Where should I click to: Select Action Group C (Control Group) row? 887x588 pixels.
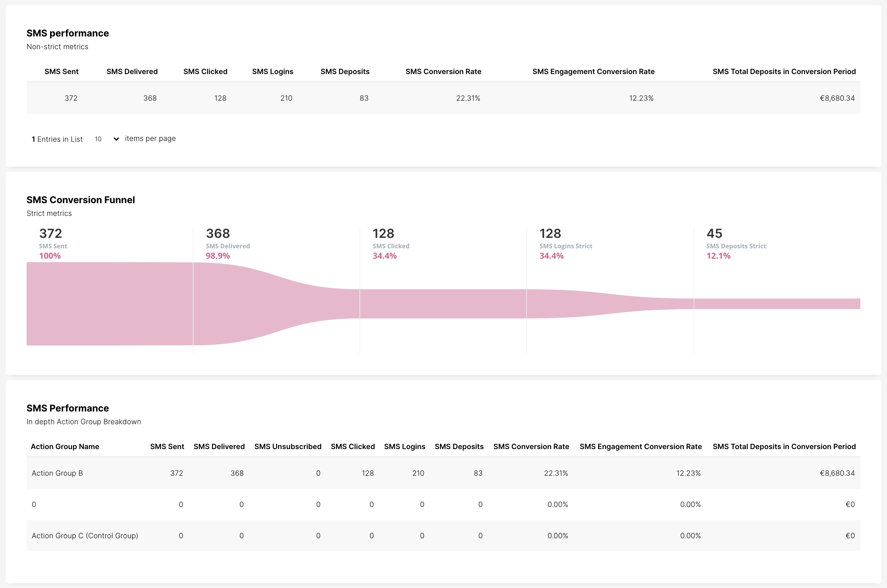(85, 536)
